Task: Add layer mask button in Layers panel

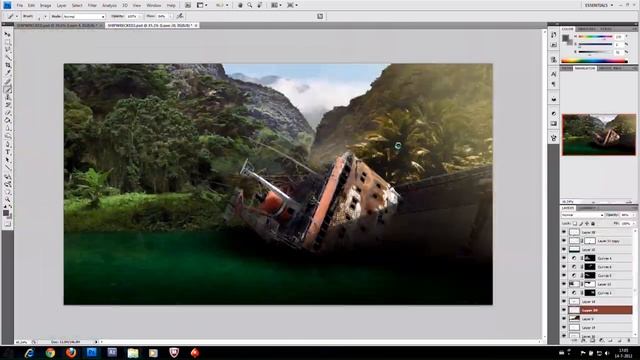Action: (x=593, y=340)
